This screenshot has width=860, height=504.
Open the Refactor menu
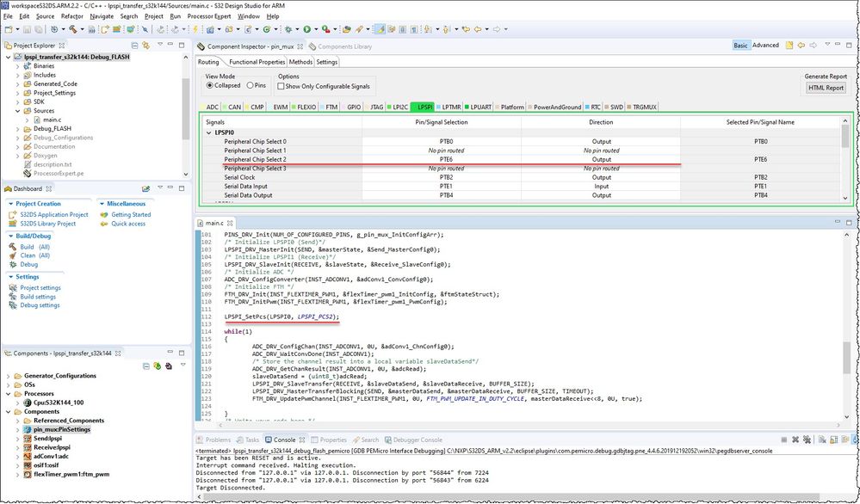click(71, 16)
